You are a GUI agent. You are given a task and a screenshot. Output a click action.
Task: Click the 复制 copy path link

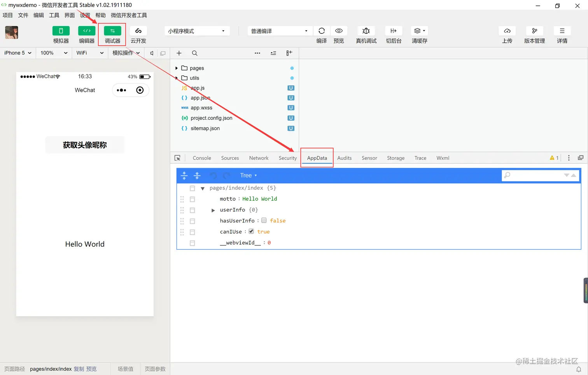point(79,369)
